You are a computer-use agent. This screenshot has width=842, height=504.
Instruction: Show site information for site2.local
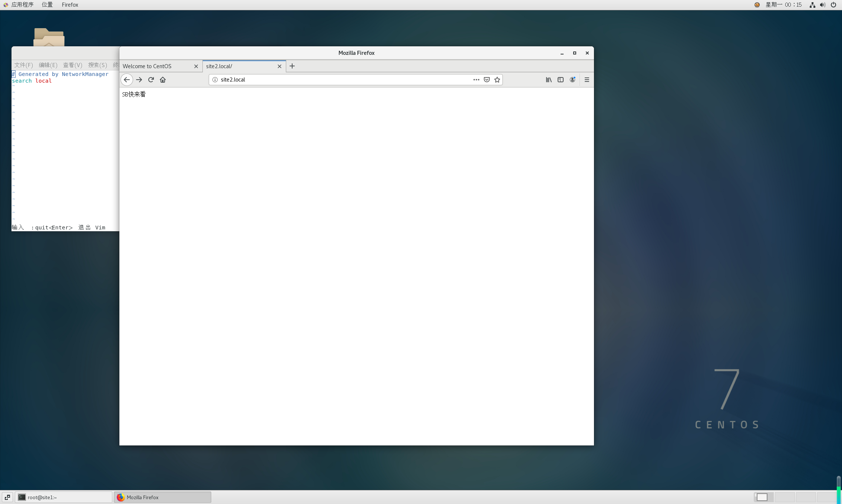[x=215, y=80]
